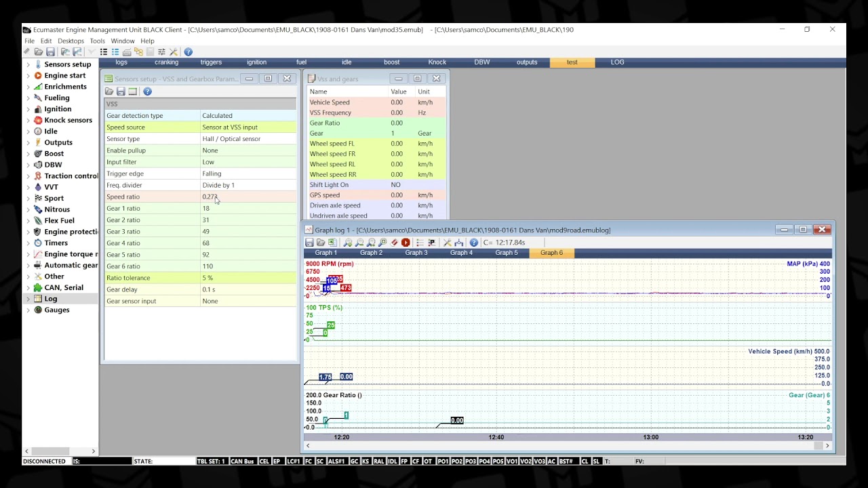Viewport: 868px width, 488px height.
Task: Expand the Fueling tree node
Action: click(x=28, y=98)
